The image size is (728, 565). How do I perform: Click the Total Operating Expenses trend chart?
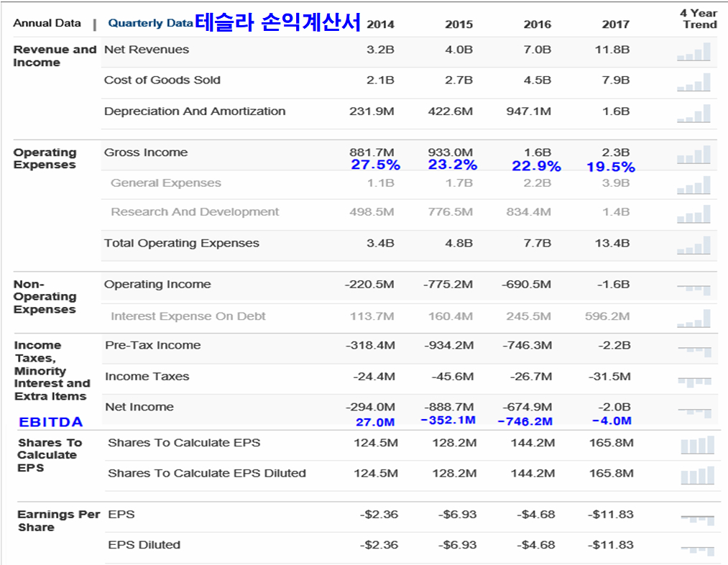click(694, 245)
